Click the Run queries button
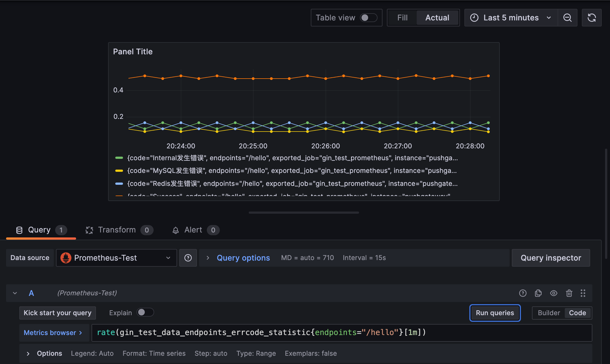The width and height of the screenshot is (610, 364). (495, 313)
